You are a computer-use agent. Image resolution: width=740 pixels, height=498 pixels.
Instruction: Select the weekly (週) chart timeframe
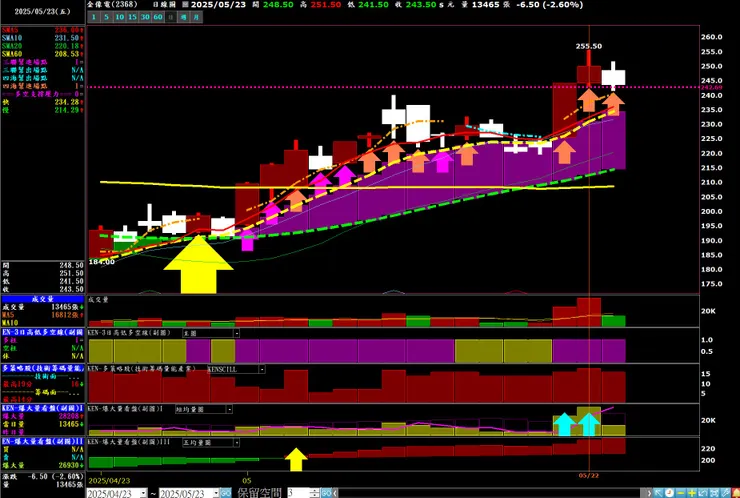point(184,17)
